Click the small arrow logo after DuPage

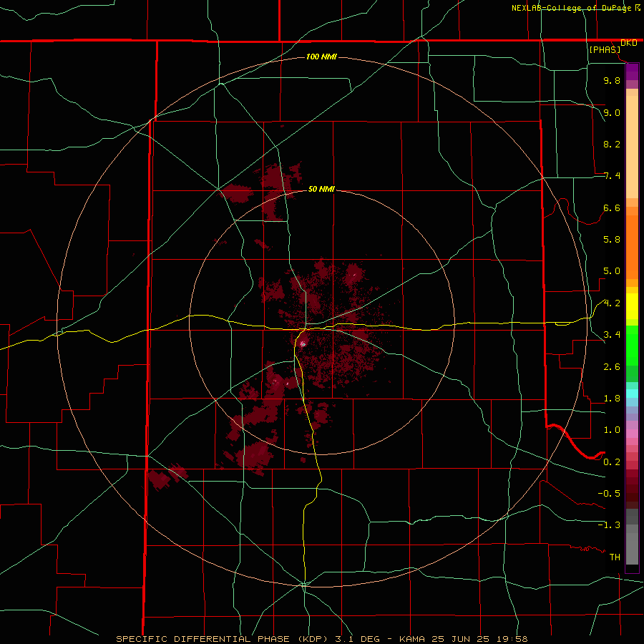(x=638, y=7)
